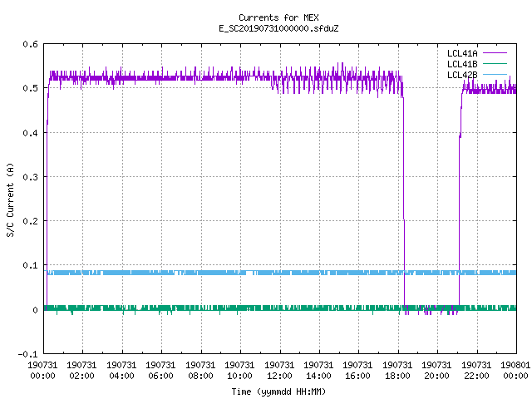
Task: Click the -0.1 y-axis tick label
Action: (x=27, y=354)
